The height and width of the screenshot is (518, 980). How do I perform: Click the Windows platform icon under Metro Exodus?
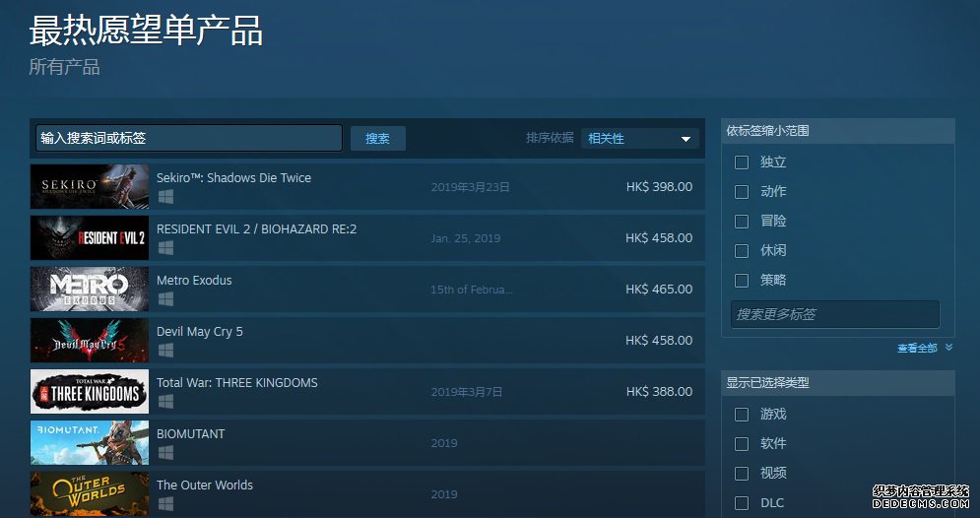click(x=165, y=299)
